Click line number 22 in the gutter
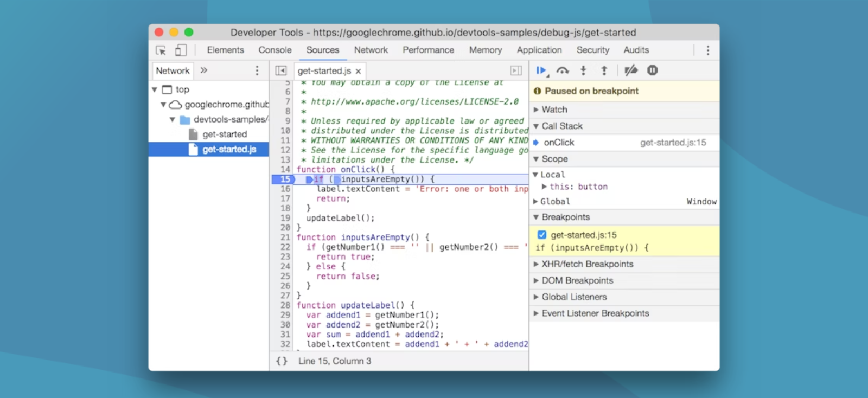Image resolution: width=868 pixels, height=398 pixels. pyautogui.click(x=285, y=247)
